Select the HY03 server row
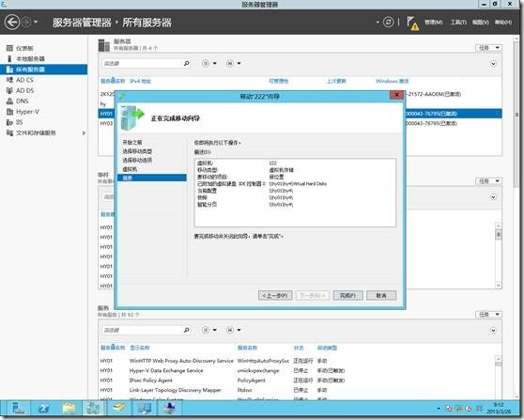 [x=106, y=123]
